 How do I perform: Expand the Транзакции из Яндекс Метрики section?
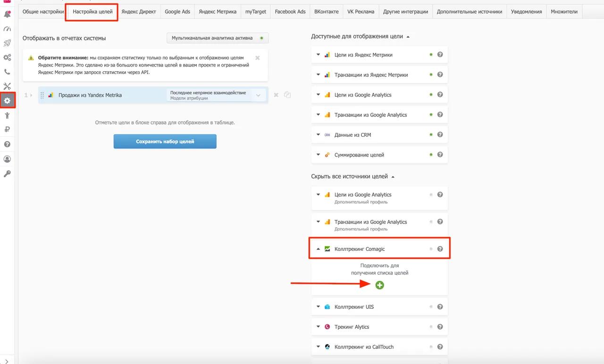[319, 74]
